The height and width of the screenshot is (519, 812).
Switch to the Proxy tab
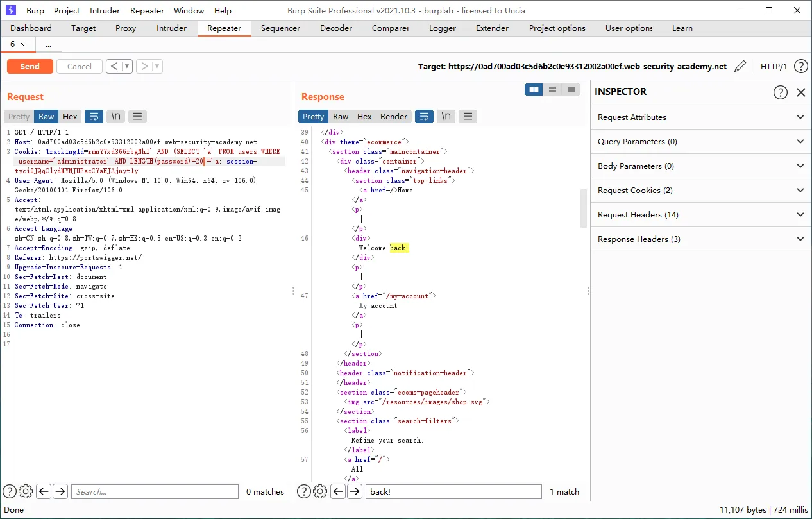click(126, 28)
